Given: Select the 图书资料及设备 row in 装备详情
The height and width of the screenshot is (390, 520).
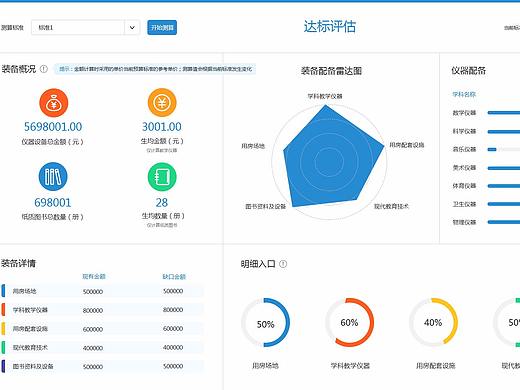Looking at the screenshot, I should coord(102,366).
